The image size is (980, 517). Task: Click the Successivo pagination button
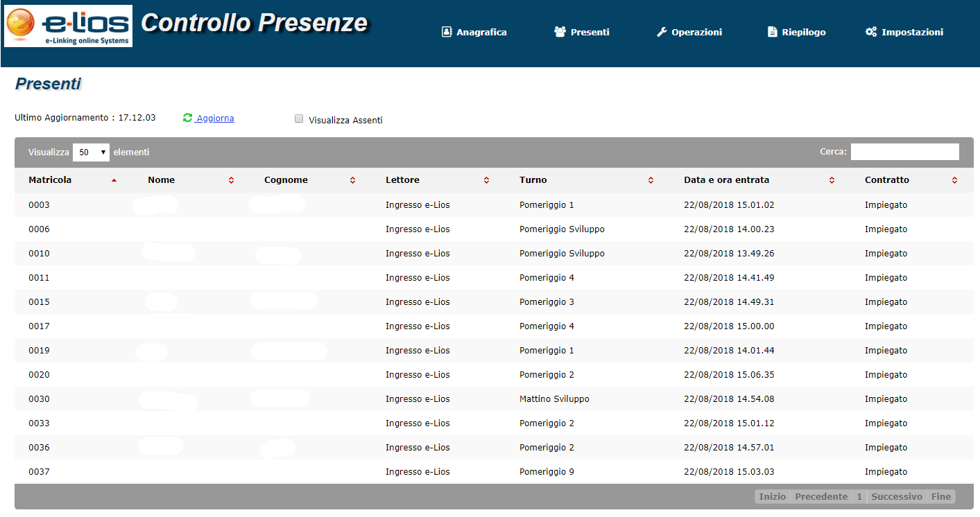pyautogui.click(x=897, y=497)
